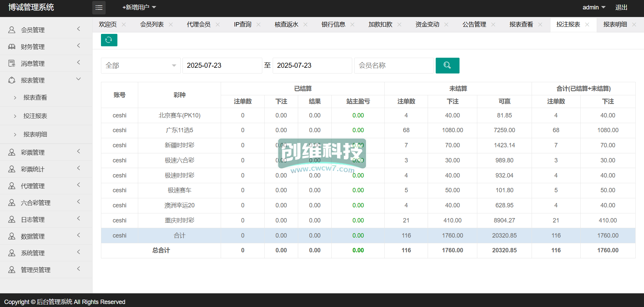The width and height of the screenshot is (644, 307).
Task: Close the 会员列表 tab
Action: coord(171,24)
